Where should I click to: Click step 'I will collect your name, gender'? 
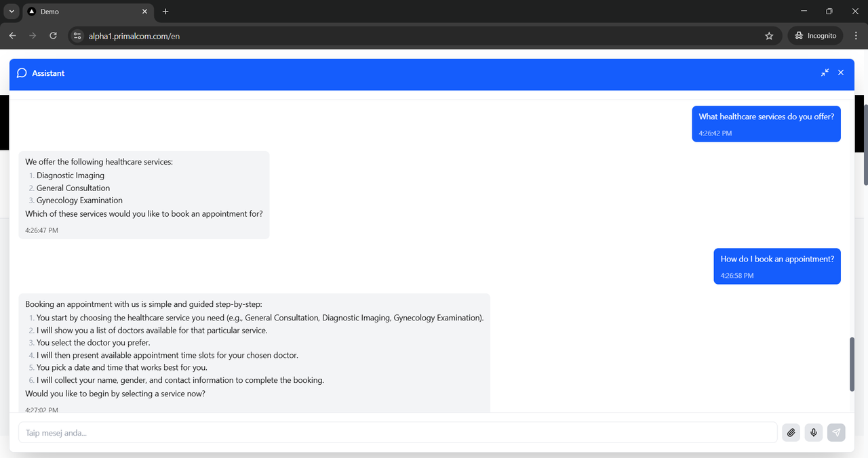coord(180,380)
